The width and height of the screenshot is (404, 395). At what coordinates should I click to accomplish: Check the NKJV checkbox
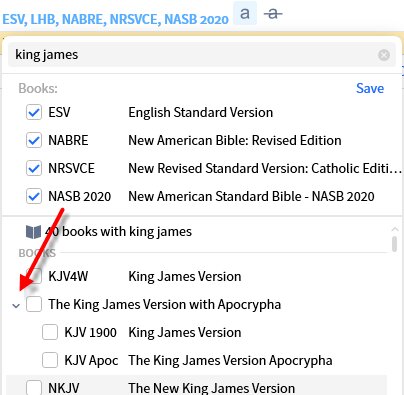34,388
